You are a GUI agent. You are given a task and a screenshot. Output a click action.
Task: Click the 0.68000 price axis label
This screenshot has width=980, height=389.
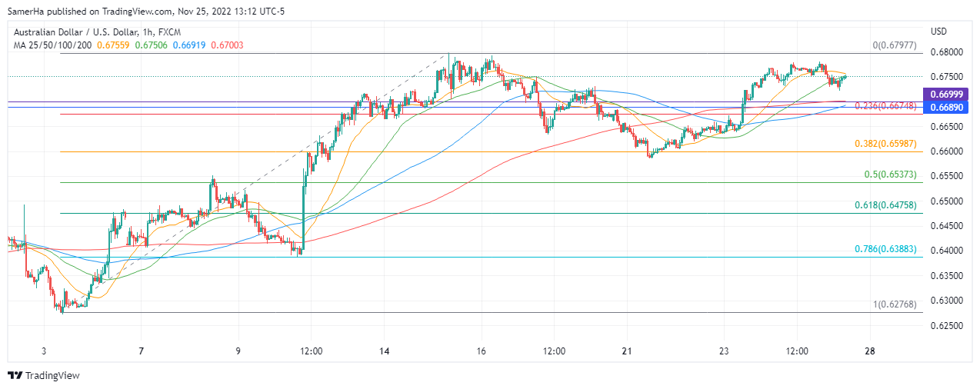(x=947, y=52)
